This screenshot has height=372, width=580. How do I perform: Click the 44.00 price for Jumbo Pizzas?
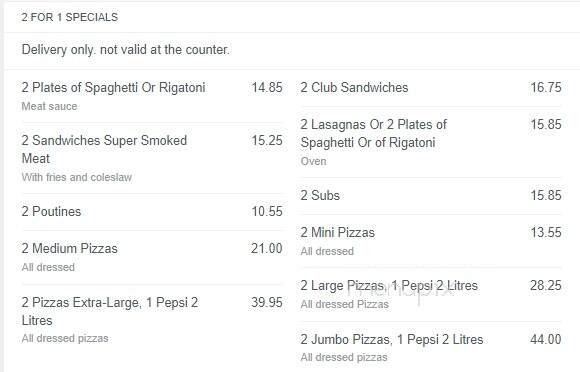(x=546, y=339)
